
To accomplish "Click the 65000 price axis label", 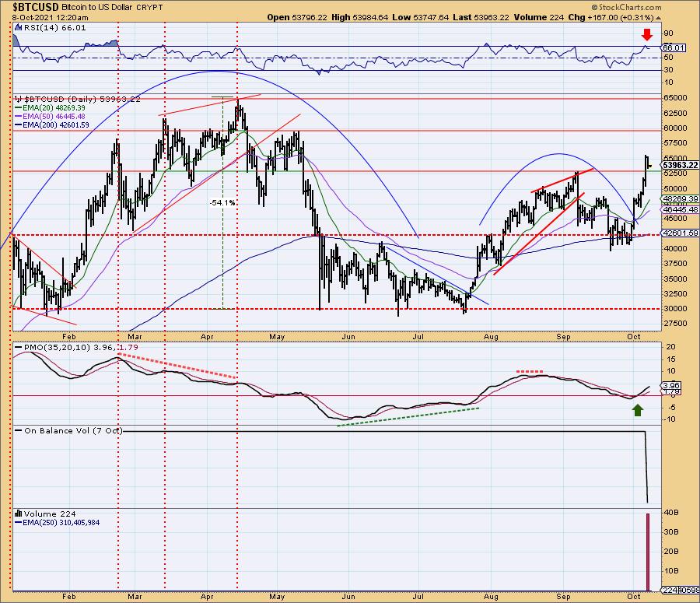I will pyautogui.click(x=676, y=98).
